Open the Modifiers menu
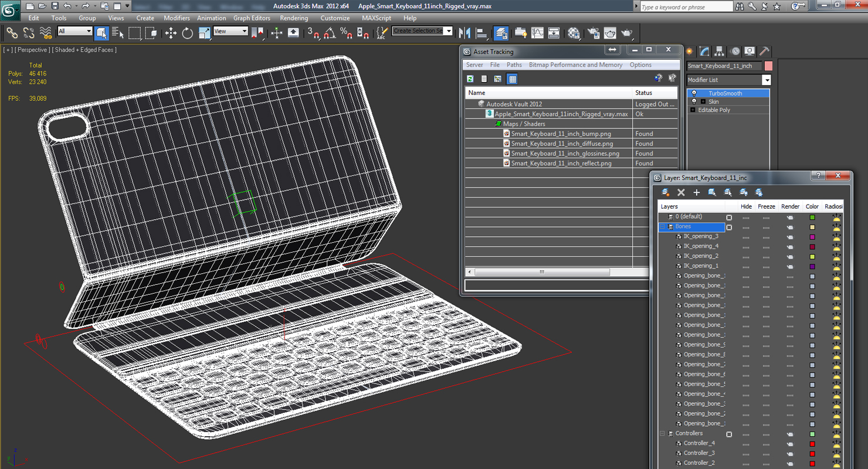Viewport: 868px width, 469px height. [177, 18]
